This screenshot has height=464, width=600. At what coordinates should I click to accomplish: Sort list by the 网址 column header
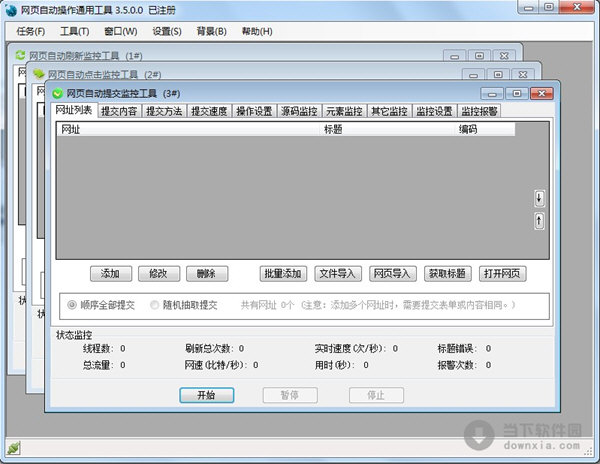(188, 129)
